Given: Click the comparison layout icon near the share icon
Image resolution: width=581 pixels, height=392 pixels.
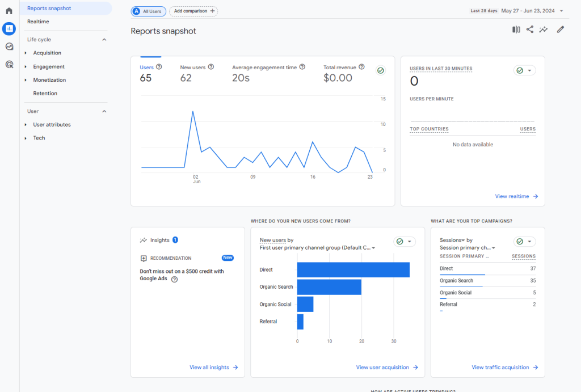Looking at the screenshot, I should click(x=515, y=29).
